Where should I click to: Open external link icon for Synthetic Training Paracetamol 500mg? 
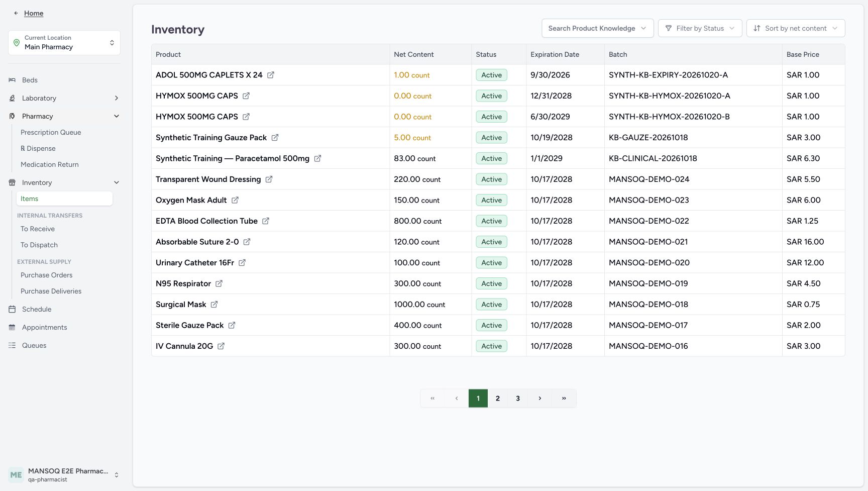pos(317,158)
